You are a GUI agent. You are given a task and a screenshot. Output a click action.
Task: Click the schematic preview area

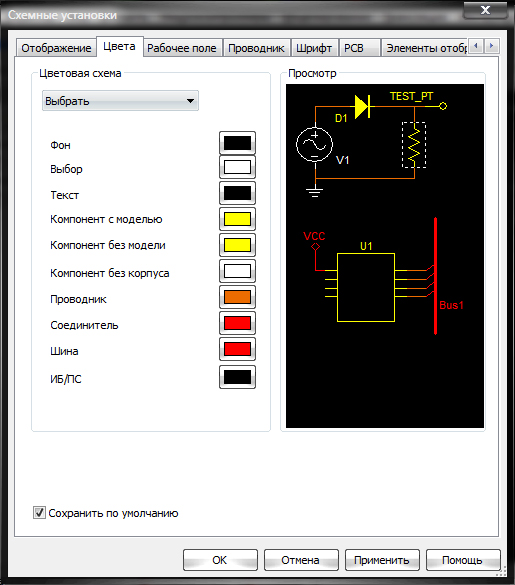tap(385, 256)
